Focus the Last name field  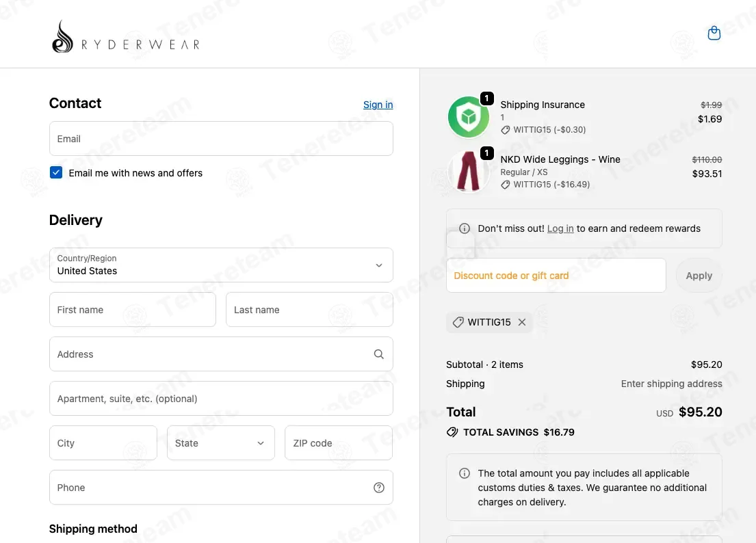(x=309, y=309)
